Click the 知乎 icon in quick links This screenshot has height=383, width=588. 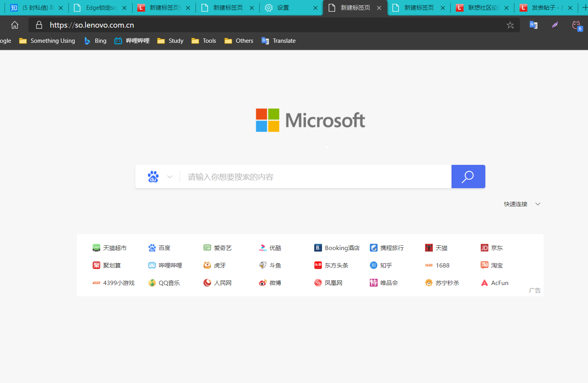pyautogui.click(x=374, y=265)
